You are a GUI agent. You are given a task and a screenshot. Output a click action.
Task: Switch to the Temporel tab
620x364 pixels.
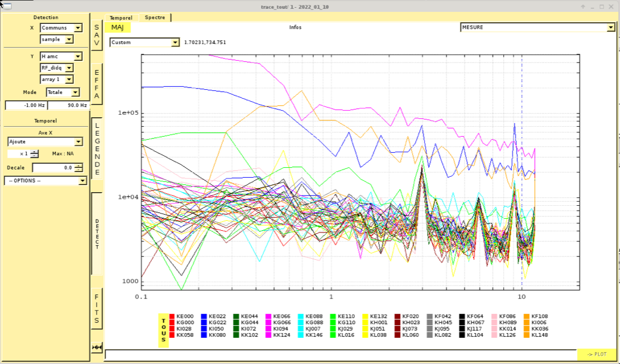coord(121,18)
